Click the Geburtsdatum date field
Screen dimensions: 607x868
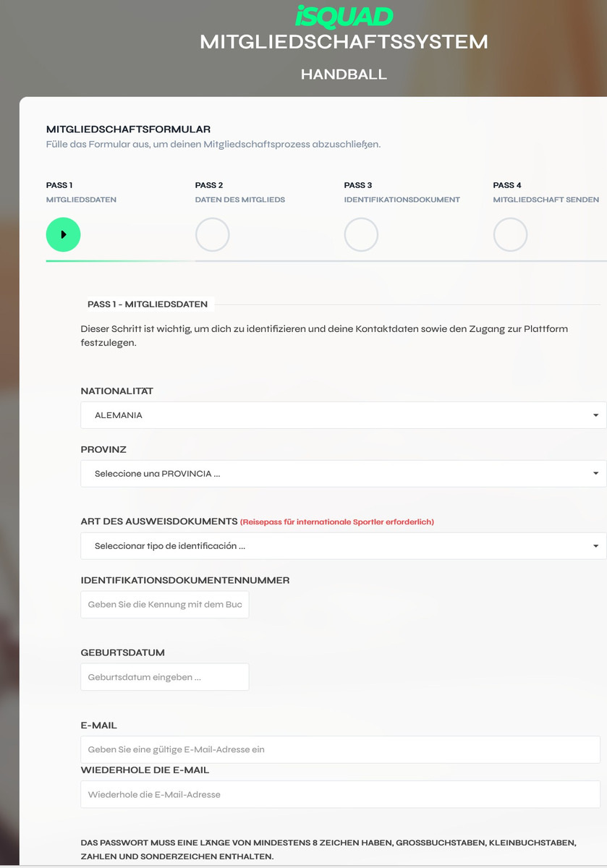click(164, 677)
